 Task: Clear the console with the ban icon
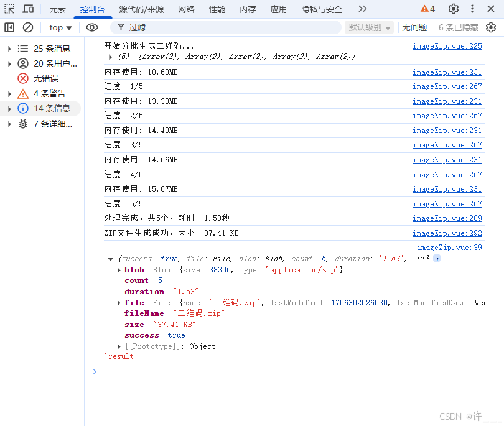[28, 27]
